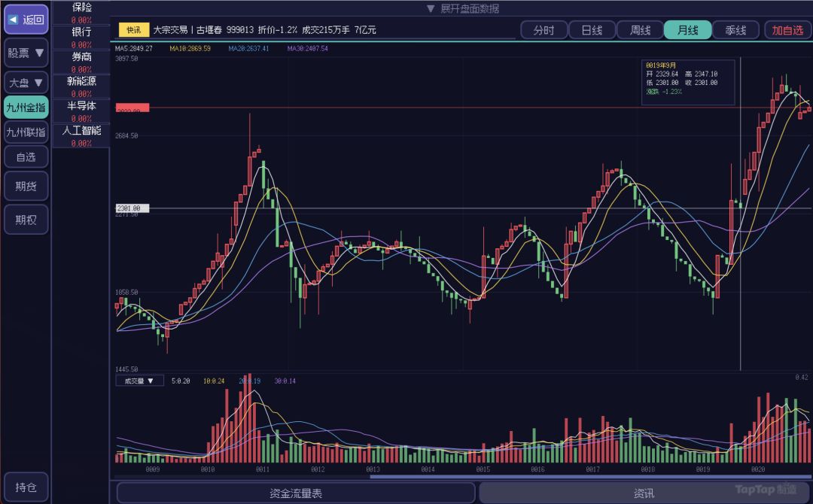813x504 pixels.
Task: Switch to the 日线 chart tab
Action: (x=592, y=30)
